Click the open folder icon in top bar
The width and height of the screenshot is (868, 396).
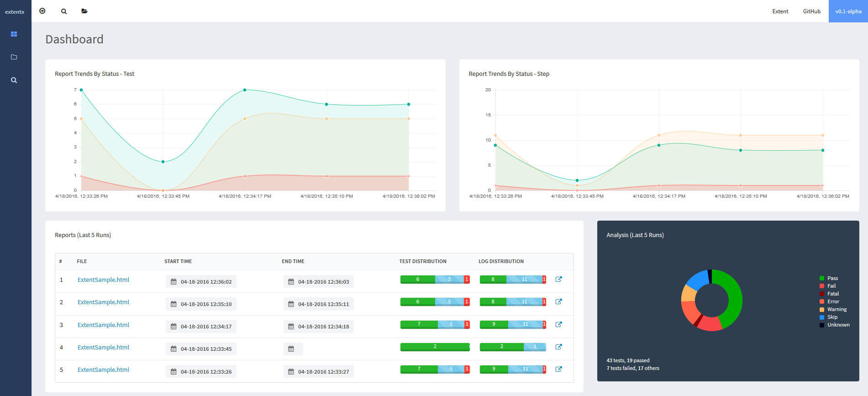pos(84,11)
